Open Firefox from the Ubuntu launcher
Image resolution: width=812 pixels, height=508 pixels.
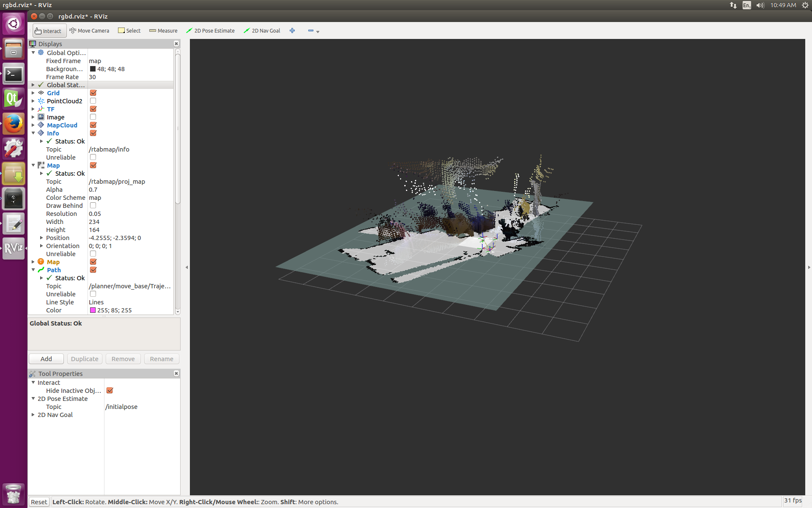pos(14,124)
